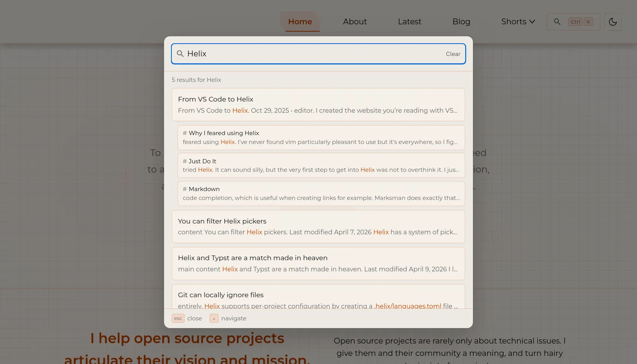Click the hash anchor icon beside "Just Do It"

click(x=185, y=161)
